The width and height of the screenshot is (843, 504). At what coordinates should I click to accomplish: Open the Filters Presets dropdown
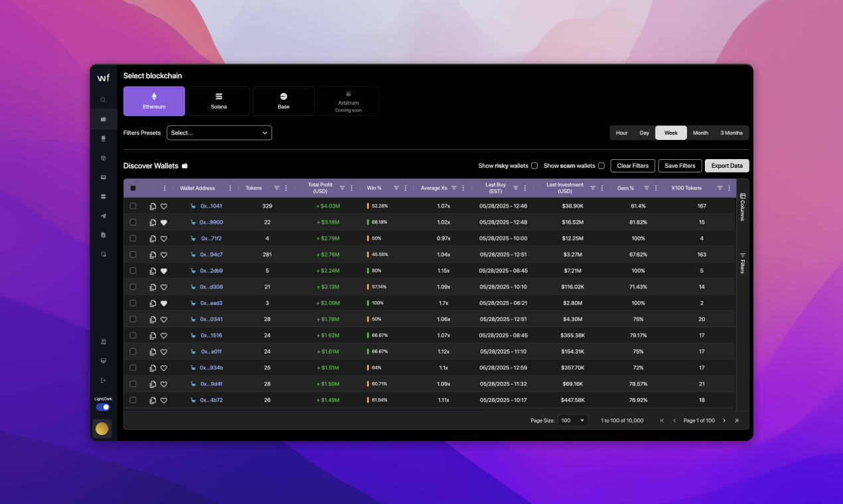pyautogui.click(x=219, y=133)
